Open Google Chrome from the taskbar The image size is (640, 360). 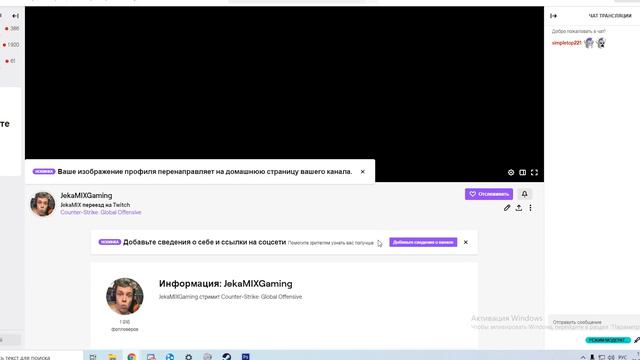tap(131, 357)
